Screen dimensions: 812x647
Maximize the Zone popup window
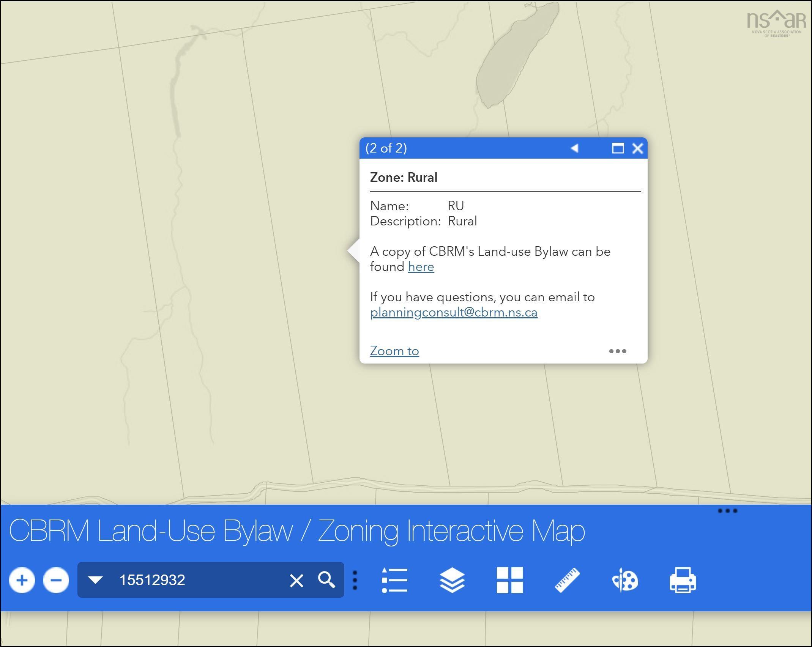(x=618, y=148)
